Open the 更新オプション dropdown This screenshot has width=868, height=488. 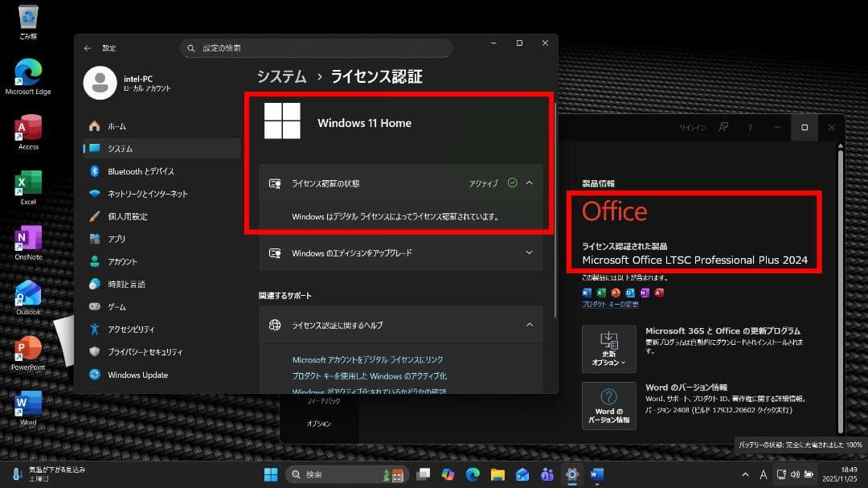608,349
